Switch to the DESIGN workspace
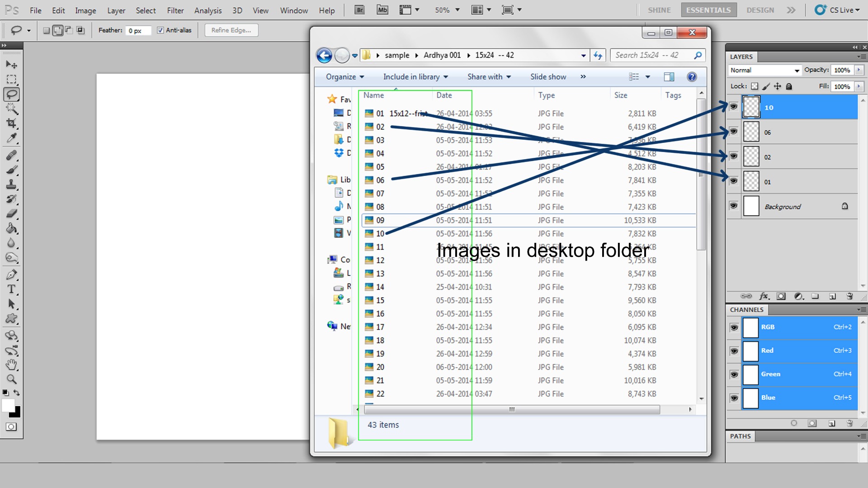The image size is (868, 488). coord(760,10)
